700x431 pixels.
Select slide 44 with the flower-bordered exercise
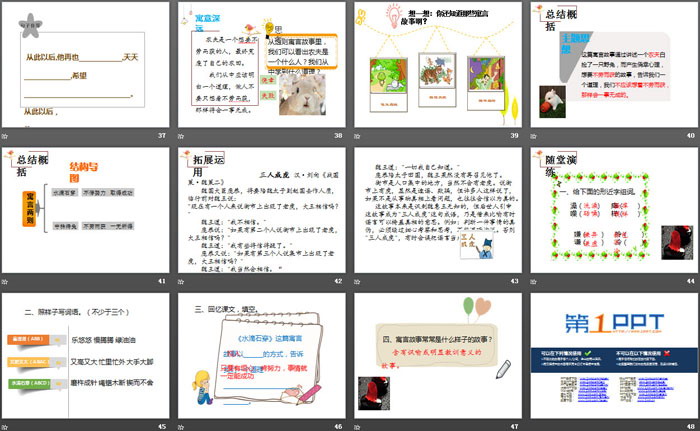coord(614,210)
